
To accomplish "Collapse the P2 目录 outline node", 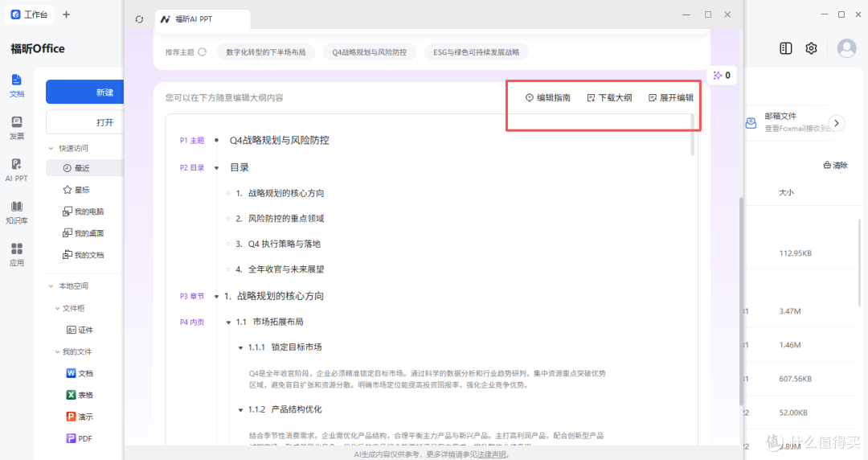I will 216,168.
